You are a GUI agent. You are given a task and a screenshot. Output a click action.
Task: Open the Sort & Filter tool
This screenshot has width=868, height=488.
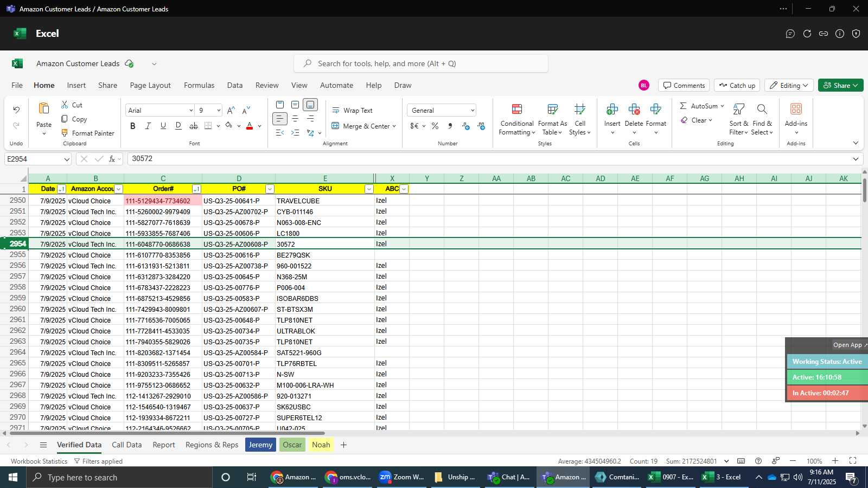(739, 120)
